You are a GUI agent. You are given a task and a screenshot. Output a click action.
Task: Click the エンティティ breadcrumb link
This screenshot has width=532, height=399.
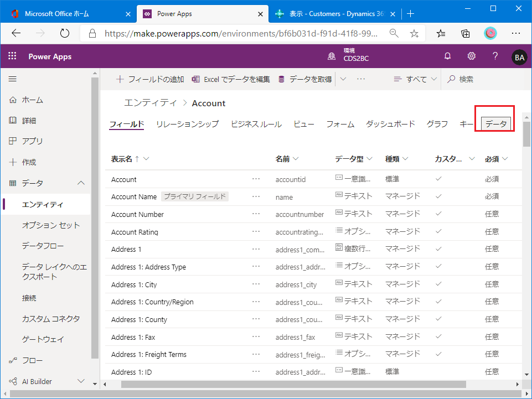point(150,103)
